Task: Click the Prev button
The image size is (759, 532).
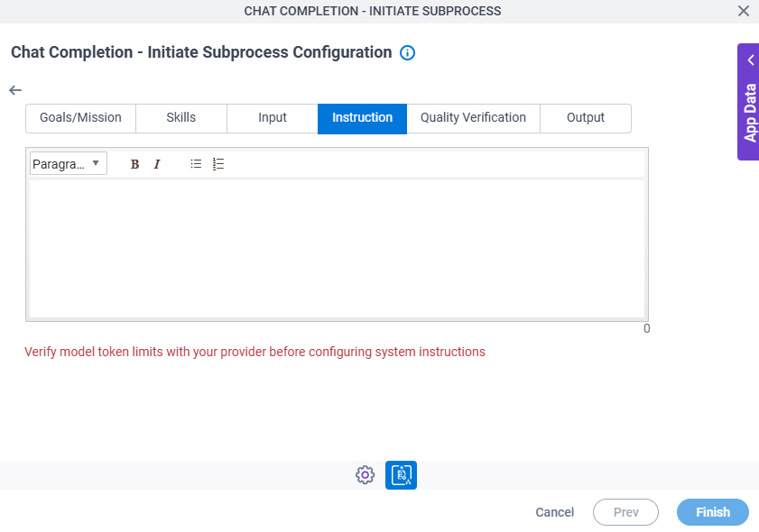Action: (626, 512)
